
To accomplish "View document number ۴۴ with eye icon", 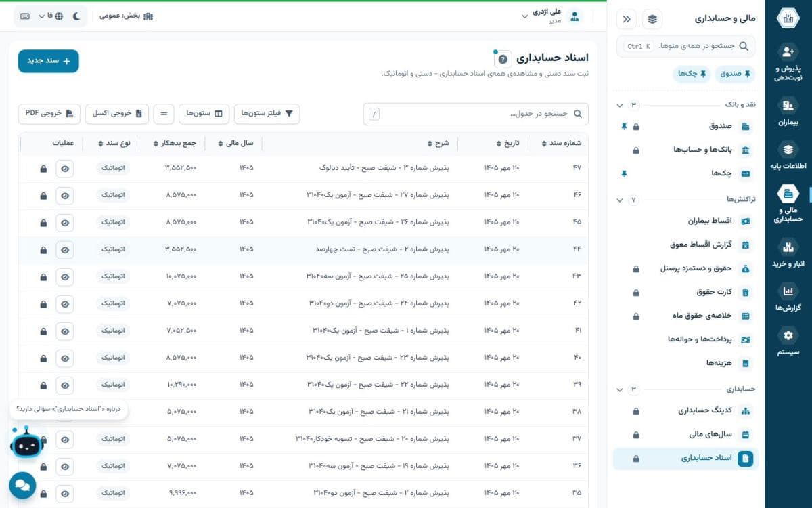I will pyautogui.click(x=65, y=250).
